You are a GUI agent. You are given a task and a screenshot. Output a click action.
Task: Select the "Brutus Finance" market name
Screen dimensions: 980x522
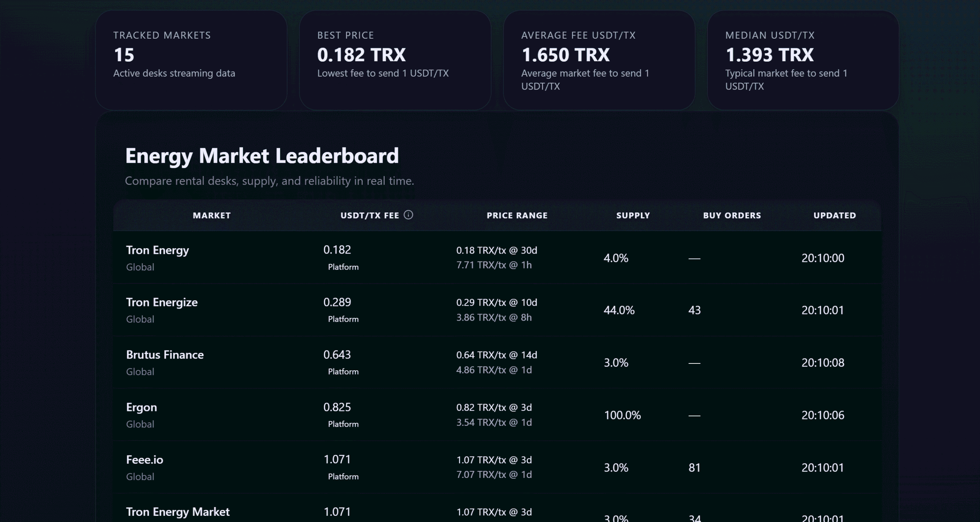click(165, 355)
